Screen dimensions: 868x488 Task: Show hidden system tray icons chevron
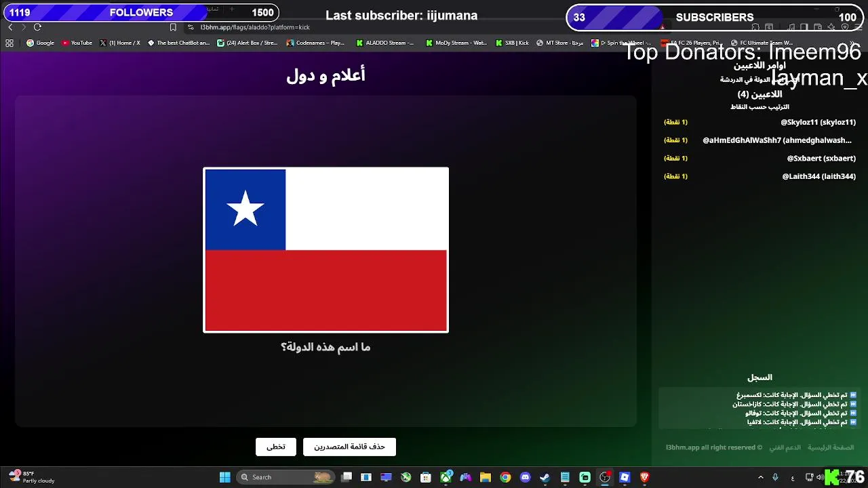(x=760, y=477)
